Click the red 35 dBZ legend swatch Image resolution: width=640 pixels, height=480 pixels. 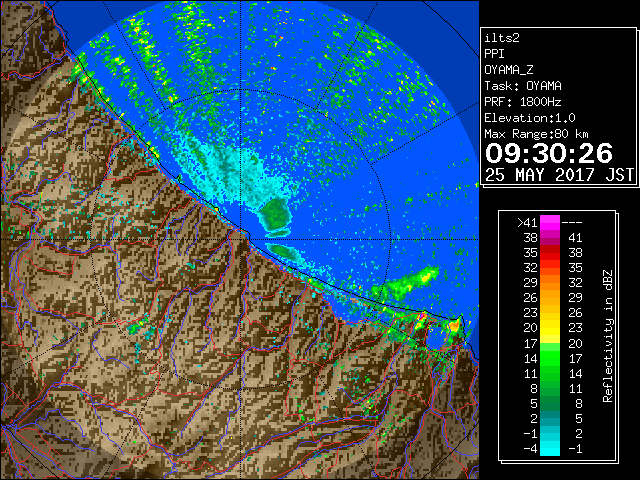pos(550,253)
